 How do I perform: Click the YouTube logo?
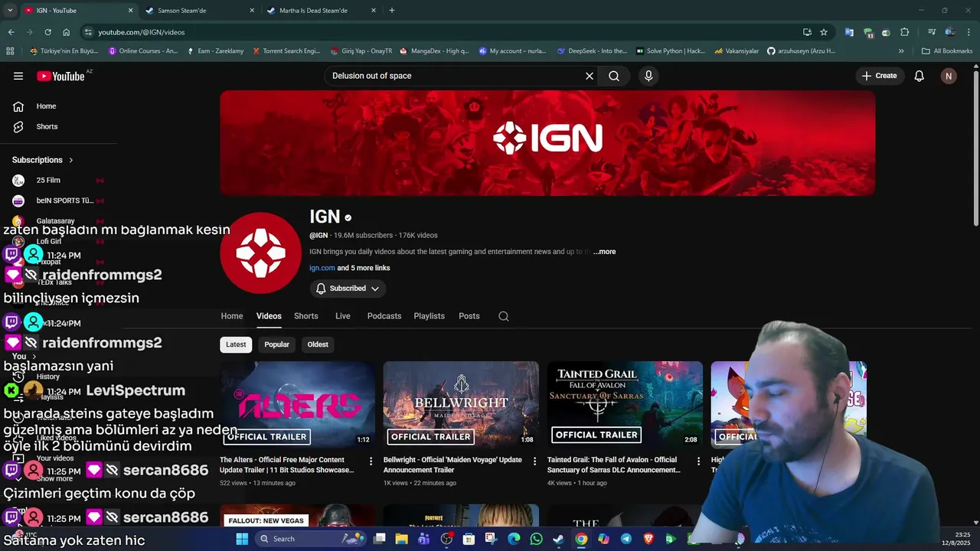pos(60,76)
